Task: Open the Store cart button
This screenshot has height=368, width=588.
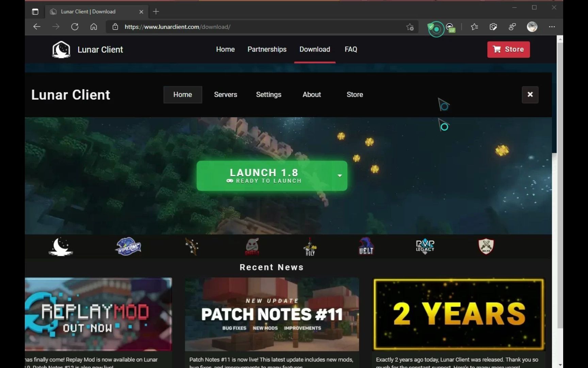Action: pos(508,49)
